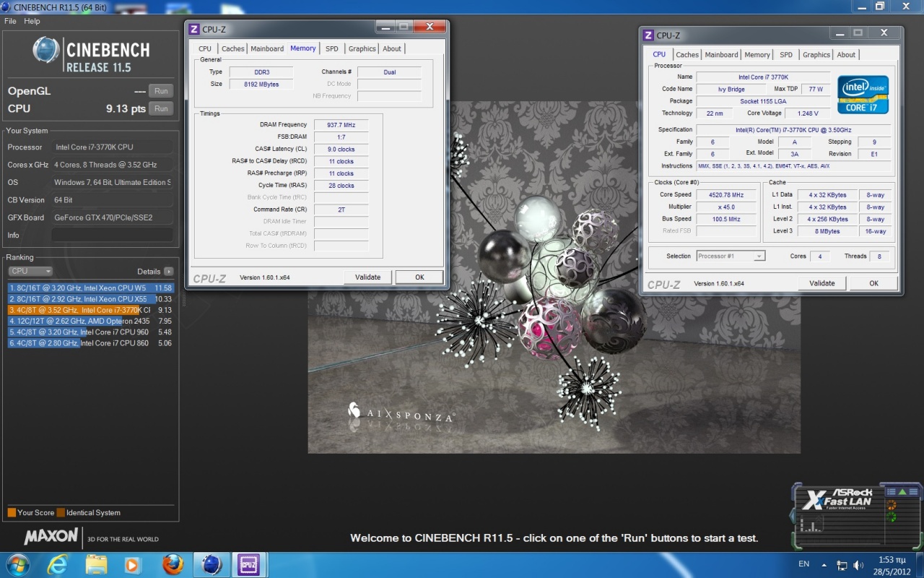This screenshot has height=578, width=924.
Task: Click the Info field under Your System
Action: coord(112,235)
